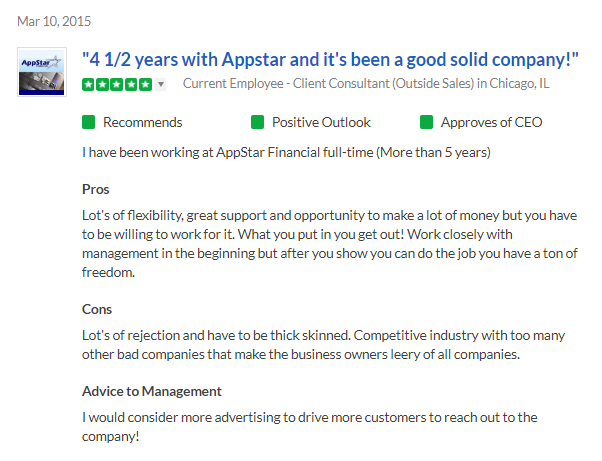
Task: Click the Cons section heading
Action: [97, 309]
